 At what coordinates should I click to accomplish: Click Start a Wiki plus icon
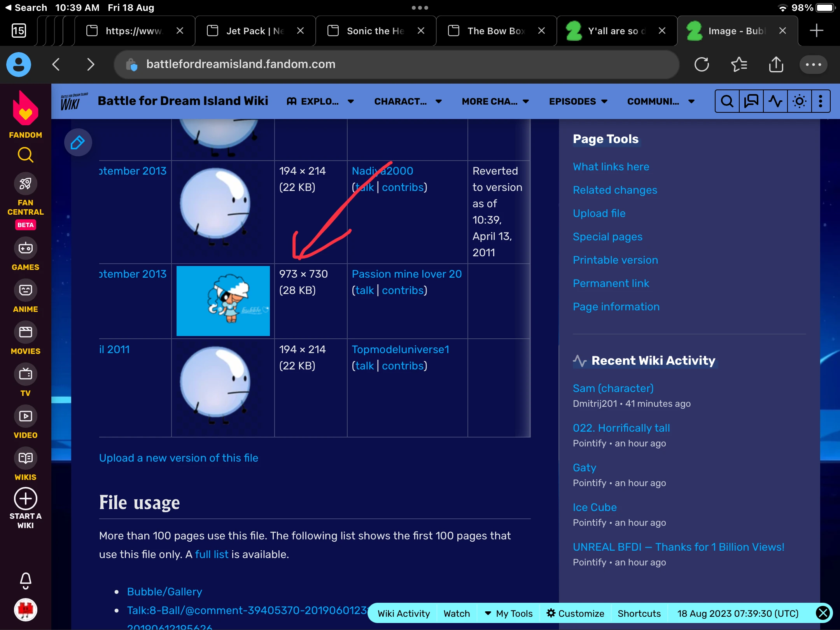pyautogui.click(x=26, y=499)
